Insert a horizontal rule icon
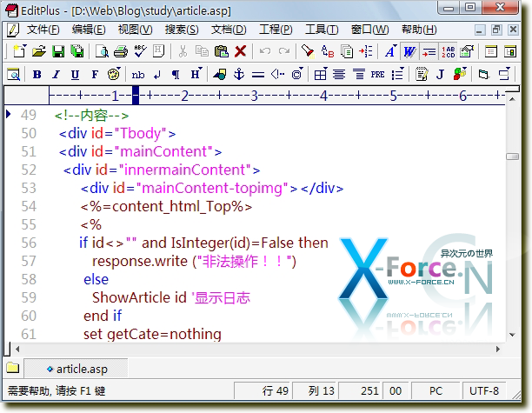 click(x=258, y=75)
